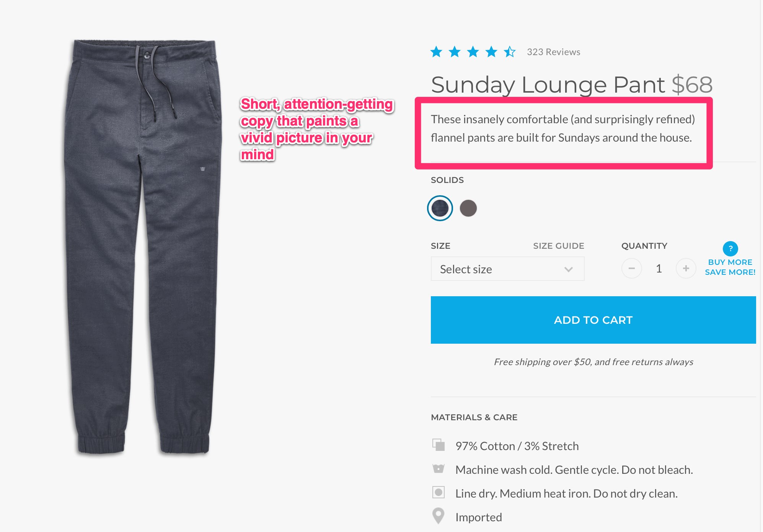Click the quantity value field

[659, 269]
